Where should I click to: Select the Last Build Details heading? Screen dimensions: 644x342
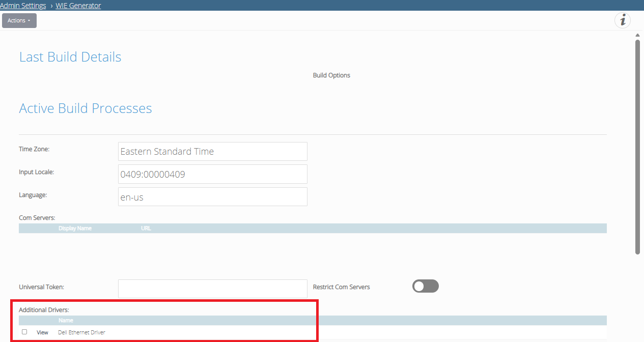[70, 57]
